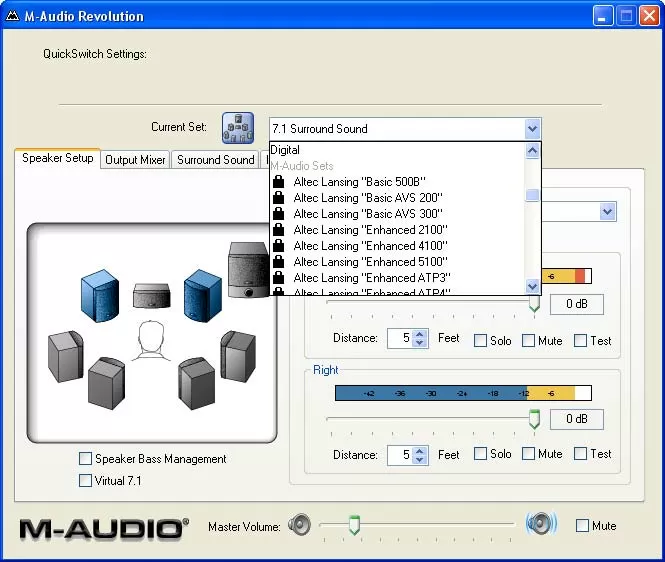Toggle Mute checkbox in Right channel
Screen dimensions: 665x562
coord(528,454)
